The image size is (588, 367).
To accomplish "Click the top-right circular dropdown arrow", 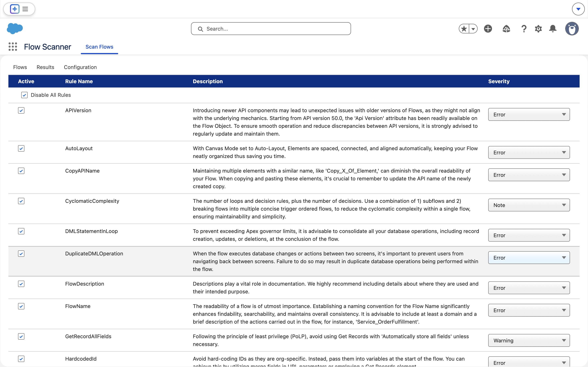I will (578, 9).
